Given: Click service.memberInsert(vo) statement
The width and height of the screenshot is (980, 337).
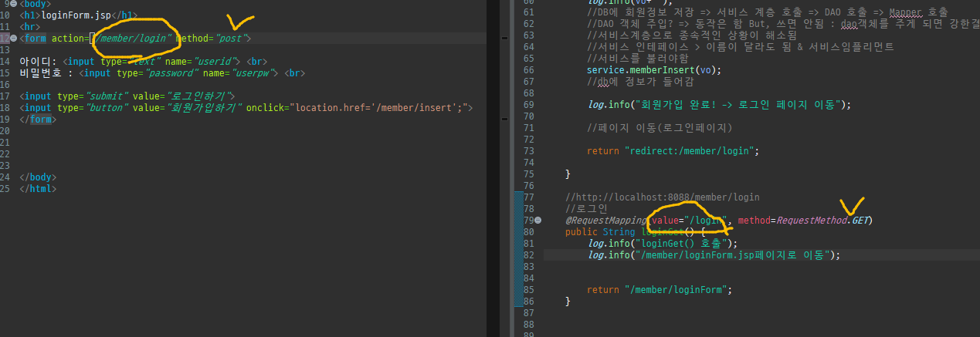Looking at the screenshot, I should coord(654,69).
